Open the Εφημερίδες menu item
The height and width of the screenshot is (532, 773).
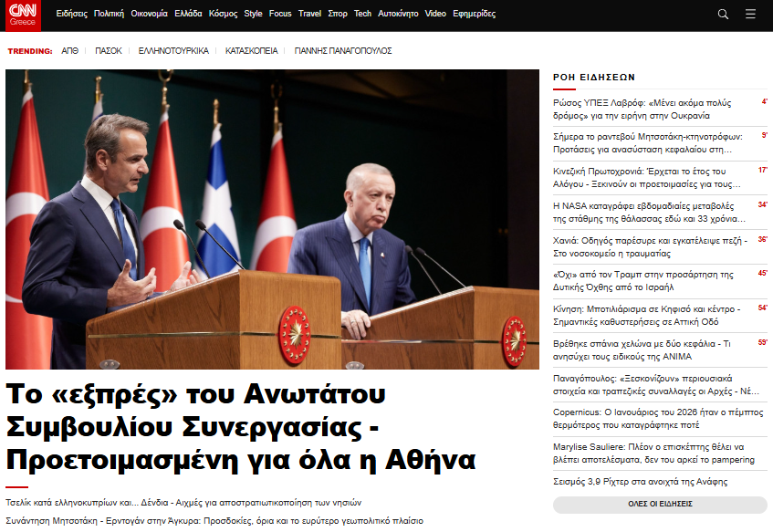click(475, 15)
